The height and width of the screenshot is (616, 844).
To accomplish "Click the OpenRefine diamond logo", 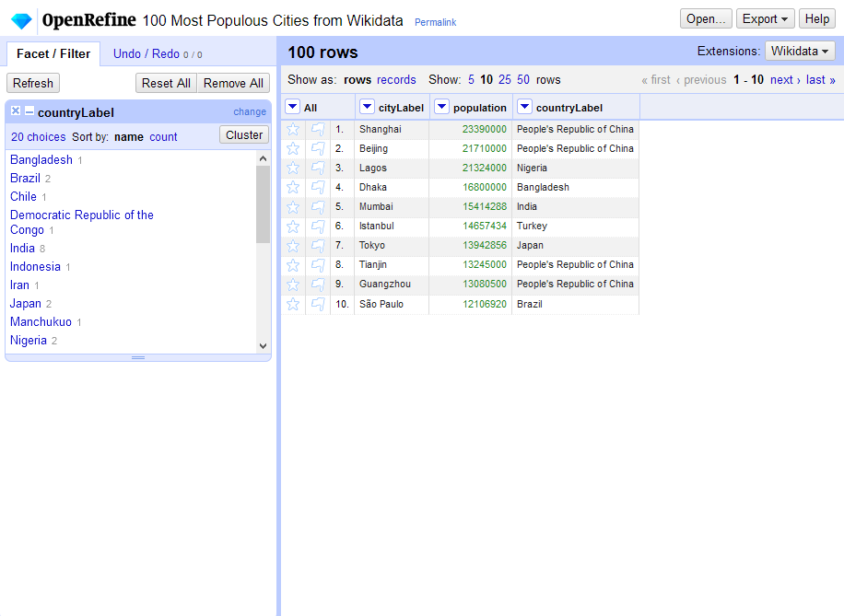I will point(20,18).
